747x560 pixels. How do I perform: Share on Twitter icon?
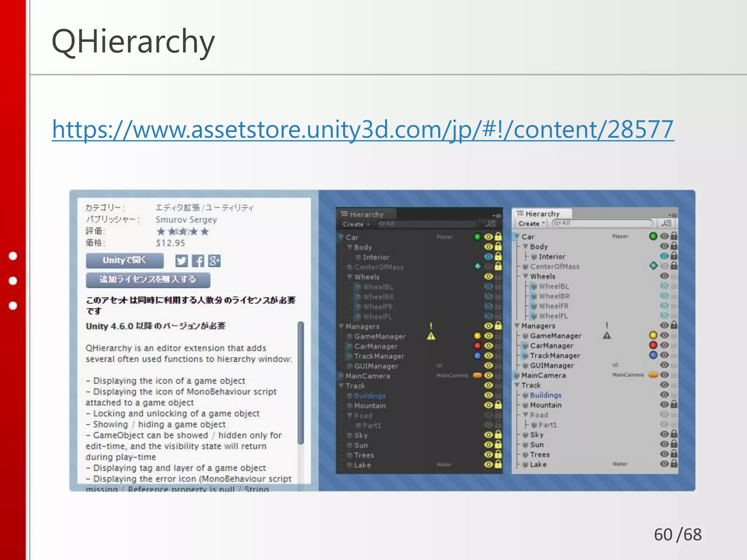182,261
